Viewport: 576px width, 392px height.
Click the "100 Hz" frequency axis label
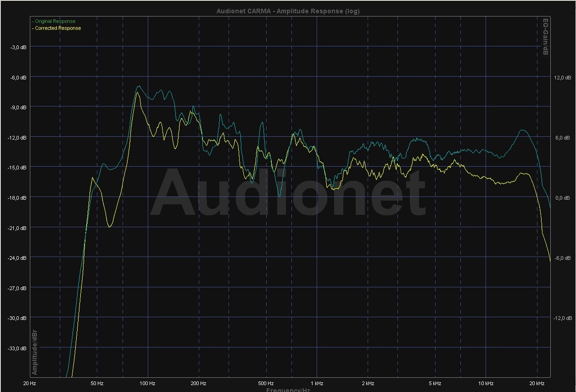(x=148, y=383)
